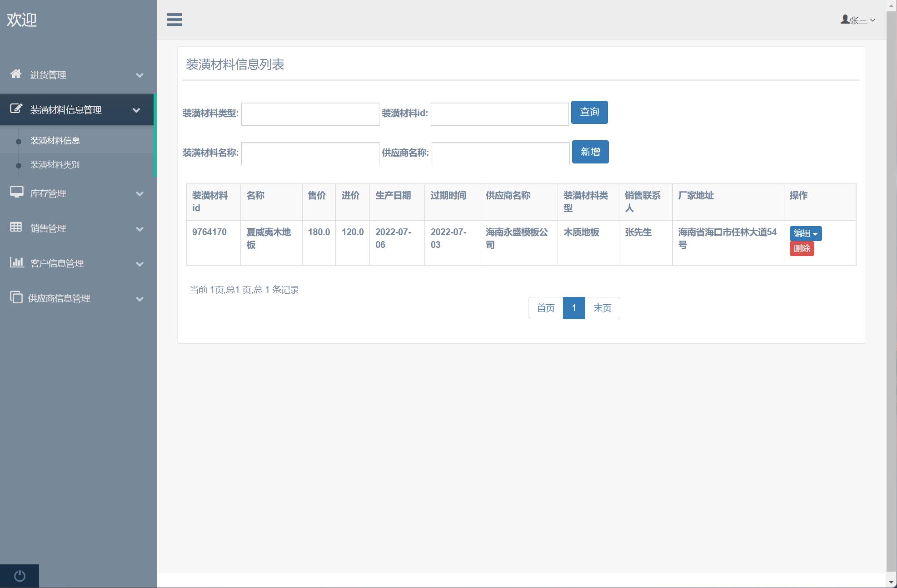The width and height of the screenshot is (897, 588).
Task: Click the hamburger menu icon
Action: 174,20
